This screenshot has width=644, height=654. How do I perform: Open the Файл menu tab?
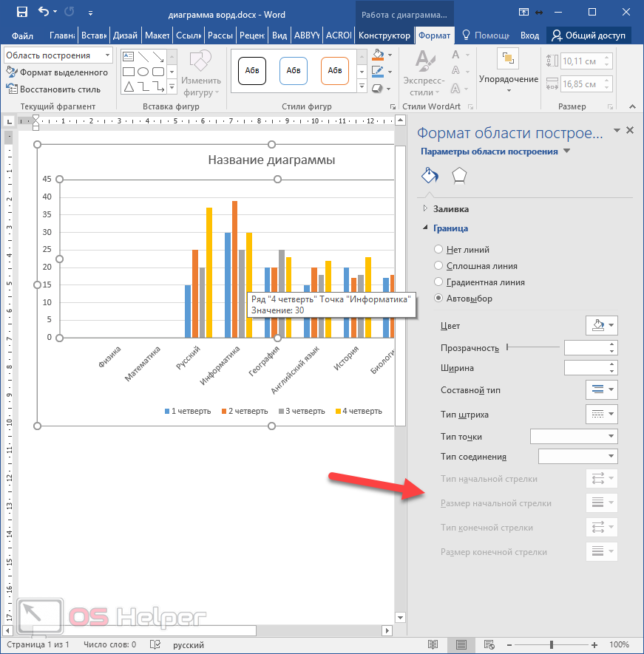(x=22, y=35)
